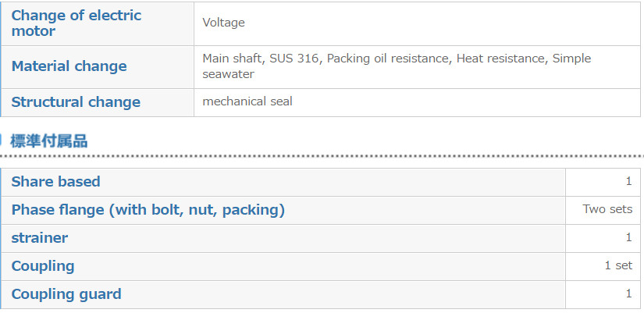Click 'Heat resistance' in the material description
644x313 pixels.
[x=502, y=59]
